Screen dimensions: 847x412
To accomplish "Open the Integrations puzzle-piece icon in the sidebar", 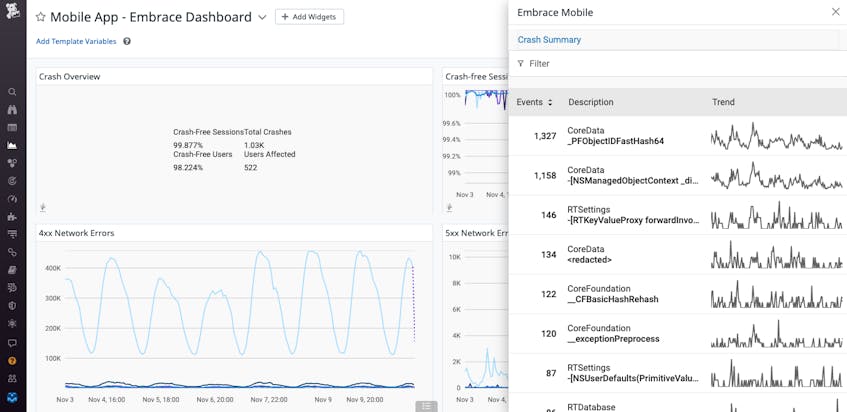I will (x=12, y=217).
